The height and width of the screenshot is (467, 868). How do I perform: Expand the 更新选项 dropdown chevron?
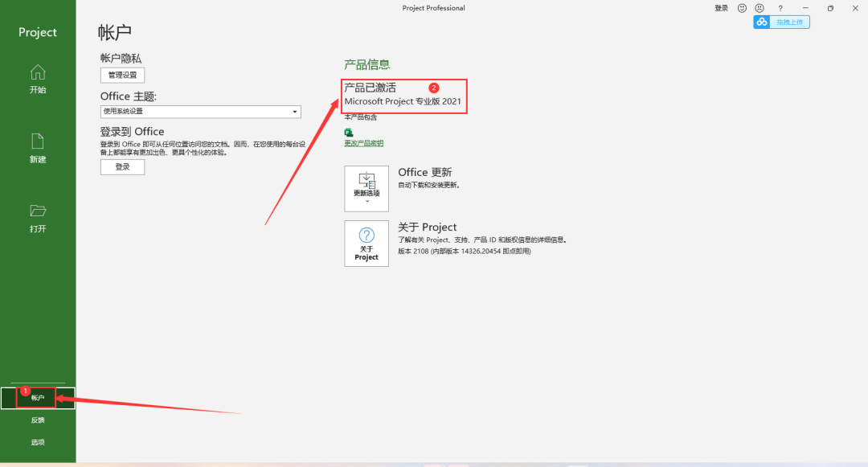(366, 201)
